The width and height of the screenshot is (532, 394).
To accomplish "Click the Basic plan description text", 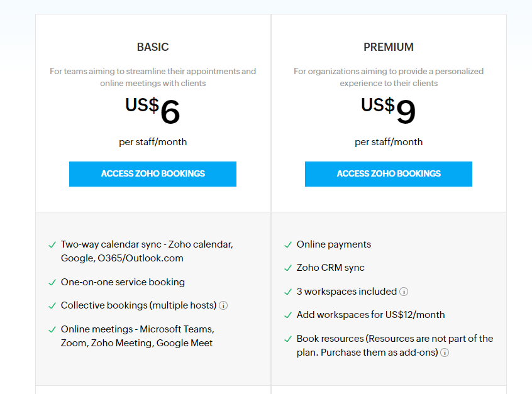I will tap(153, 77).
